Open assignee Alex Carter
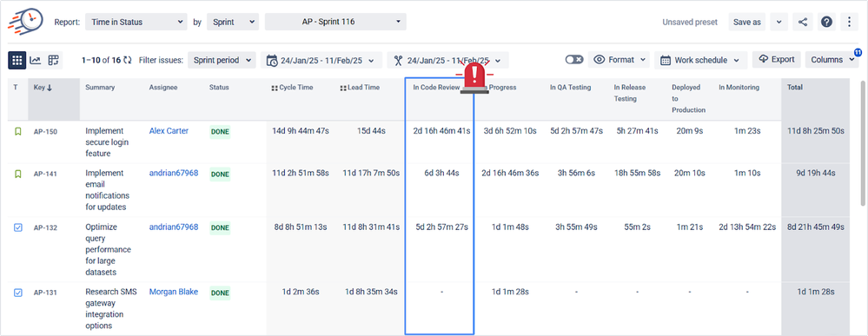Viewport: 868px width, 336px height. tap(169, 131)
